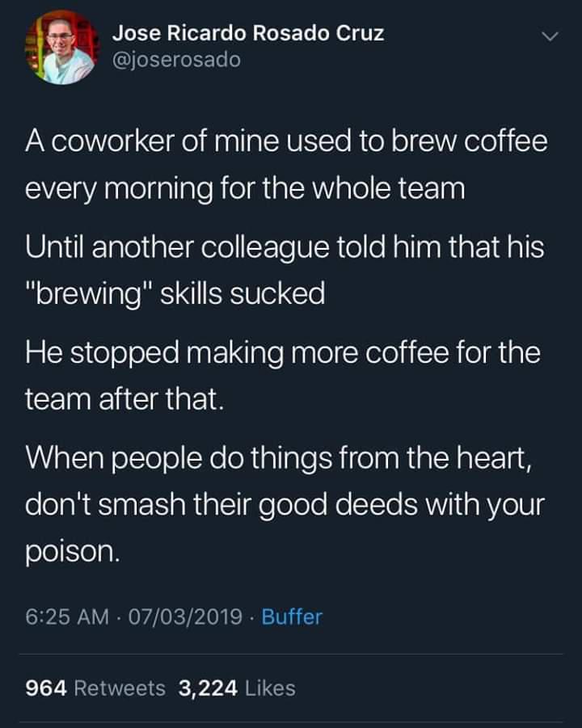Click the line 'Until another colleague told him that his'
The image size is (582, 728).
(x=285, y=246)
